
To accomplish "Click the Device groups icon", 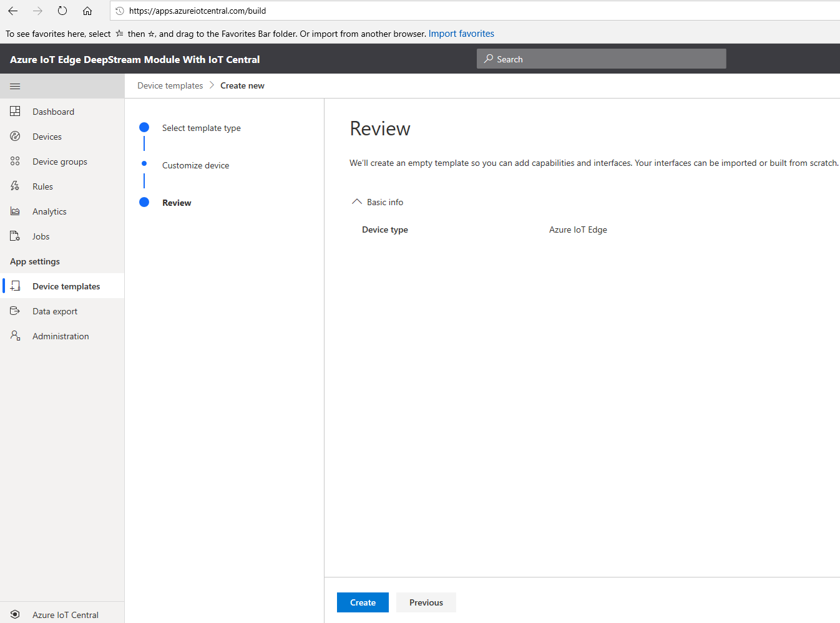I will (15, 161).
